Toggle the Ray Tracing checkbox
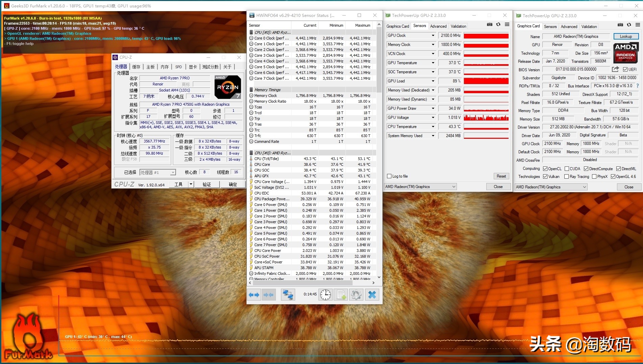The width and height of the screenshot is (643, 364). pyautogui.click(x=567, y=177)
